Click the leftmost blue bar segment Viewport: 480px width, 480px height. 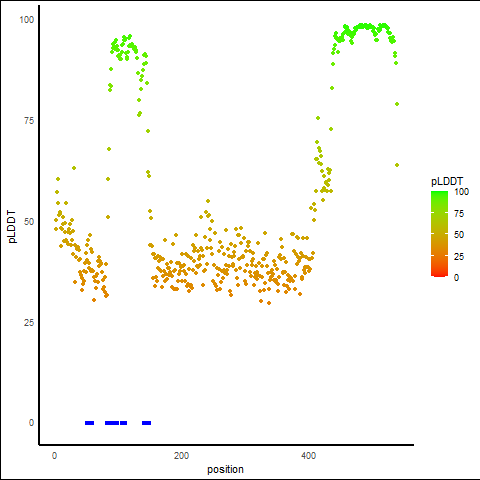89,423
